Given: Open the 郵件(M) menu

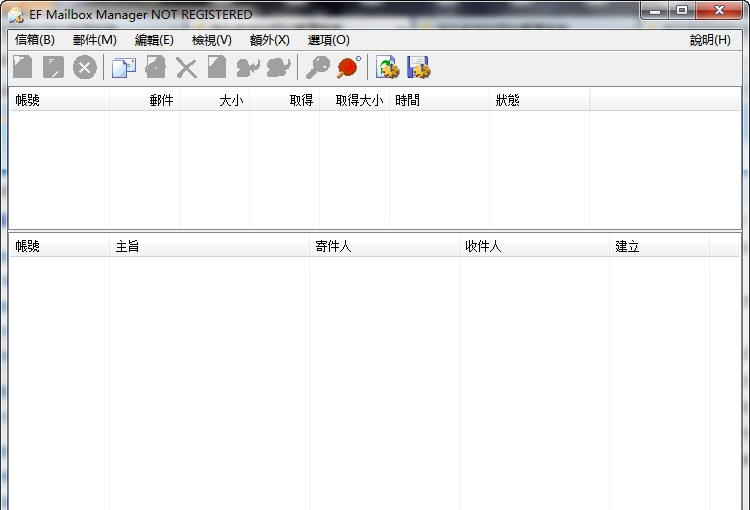Looking at the screenshot, I should click(95, 40).
